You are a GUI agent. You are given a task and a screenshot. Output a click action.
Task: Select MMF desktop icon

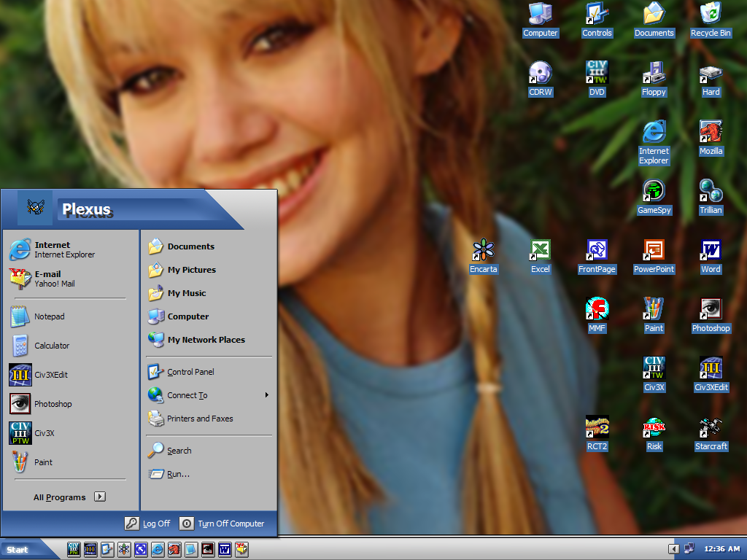[x=597, y=315]
